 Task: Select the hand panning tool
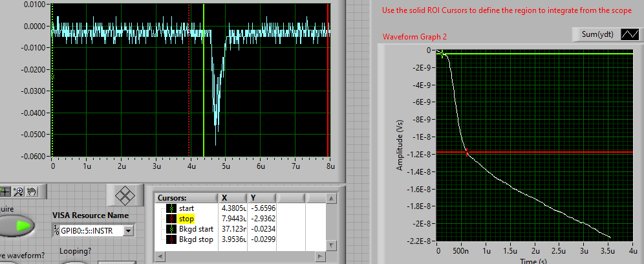coord(32,192)
